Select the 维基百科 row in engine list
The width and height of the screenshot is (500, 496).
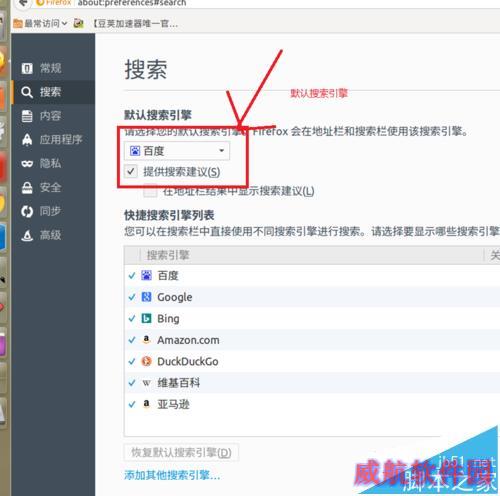coord(312,383)
